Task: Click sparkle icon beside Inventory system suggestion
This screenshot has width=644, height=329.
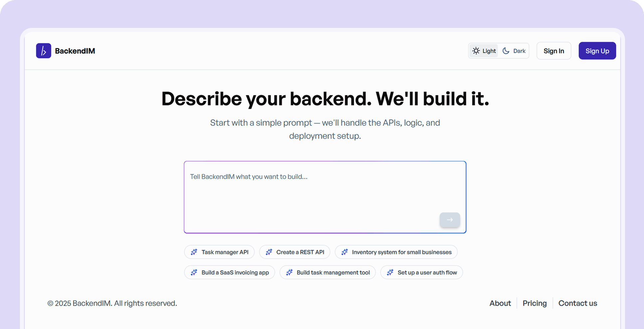Action: pos(344,252)
